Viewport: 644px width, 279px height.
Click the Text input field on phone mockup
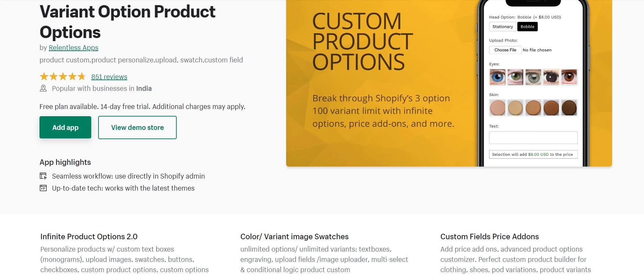[x=533, y=138]
